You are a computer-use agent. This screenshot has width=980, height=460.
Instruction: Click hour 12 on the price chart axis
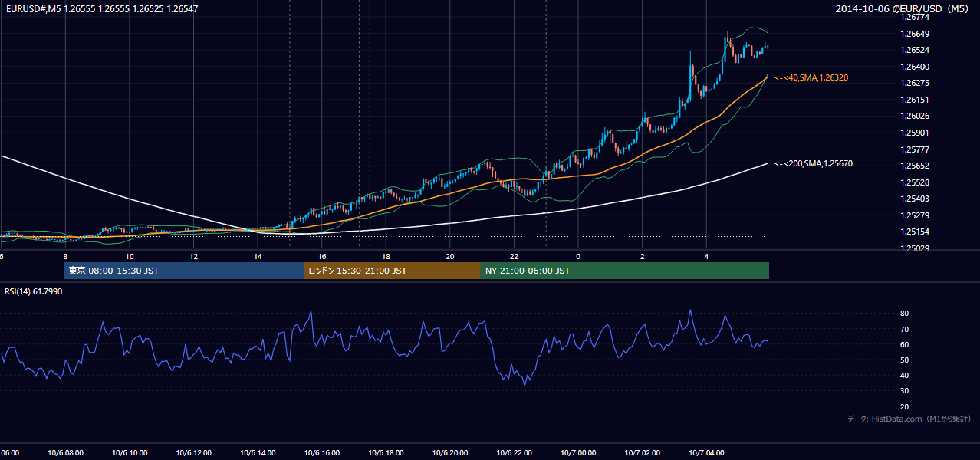[193, 257]
